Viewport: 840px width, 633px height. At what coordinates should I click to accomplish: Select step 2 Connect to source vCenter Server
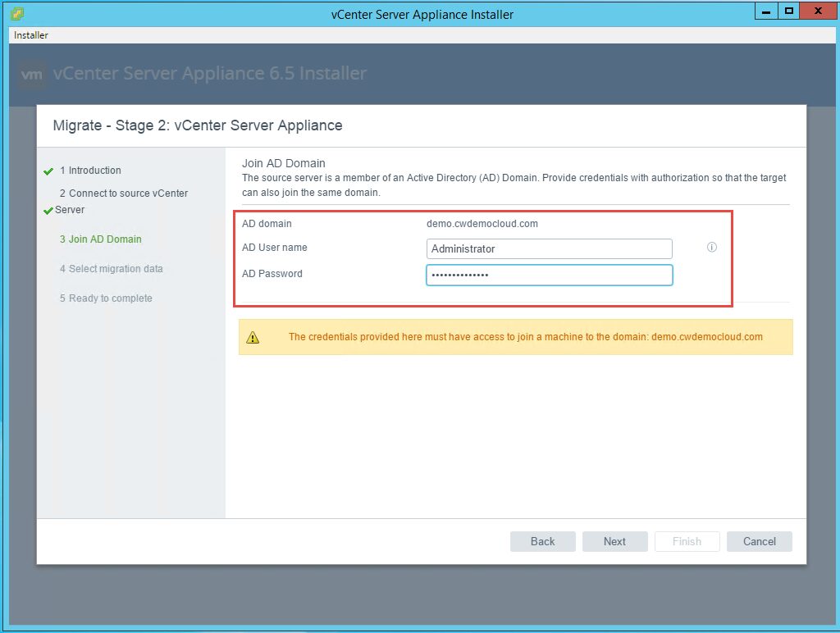[123, 202]
